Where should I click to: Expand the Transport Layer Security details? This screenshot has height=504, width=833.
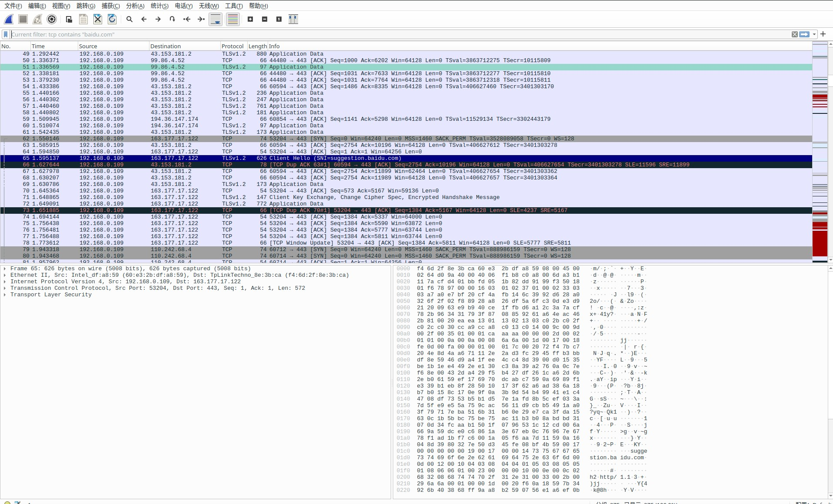[5, 295]
